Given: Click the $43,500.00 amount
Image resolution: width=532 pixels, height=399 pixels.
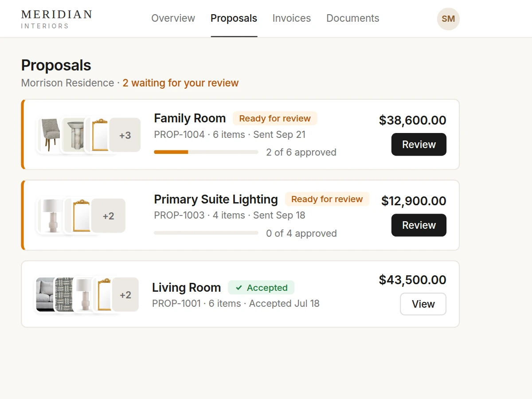Looking at the screenshot, I should click(413, 280).
